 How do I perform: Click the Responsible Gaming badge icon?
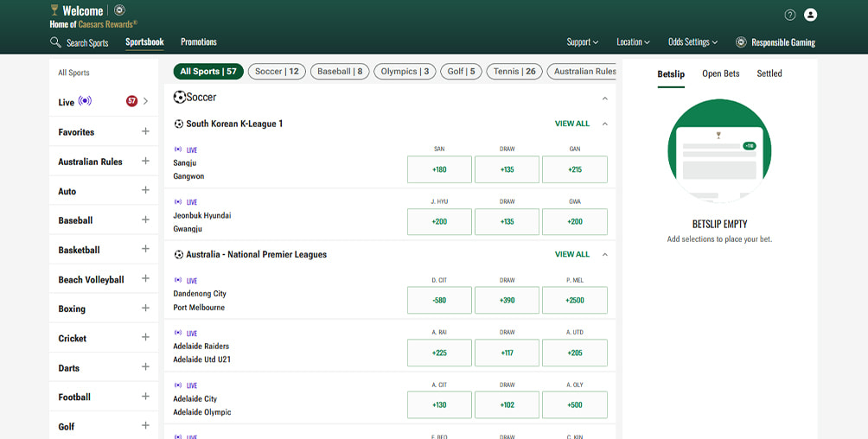[741, 42]
